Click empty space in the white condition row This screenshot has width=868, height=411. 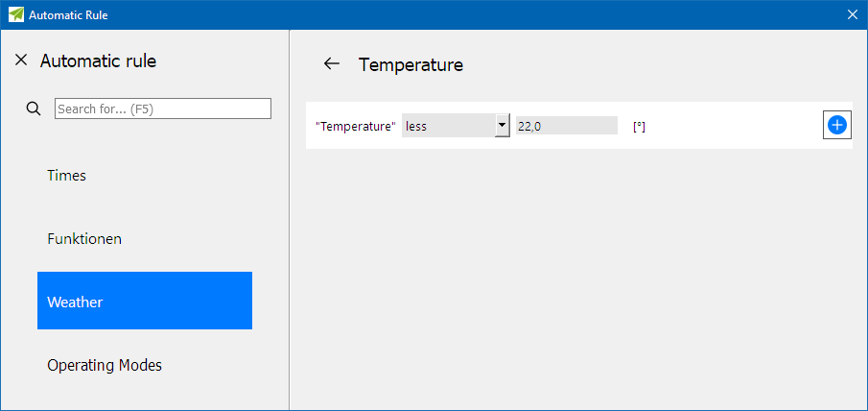tap(731, 126)
